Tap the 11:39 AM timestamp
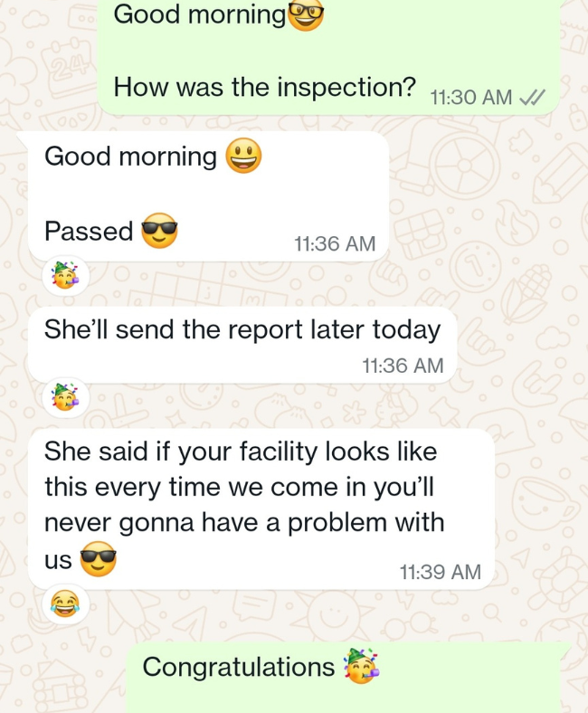This screenshot has width=588, height=713. tap(440, 572)
